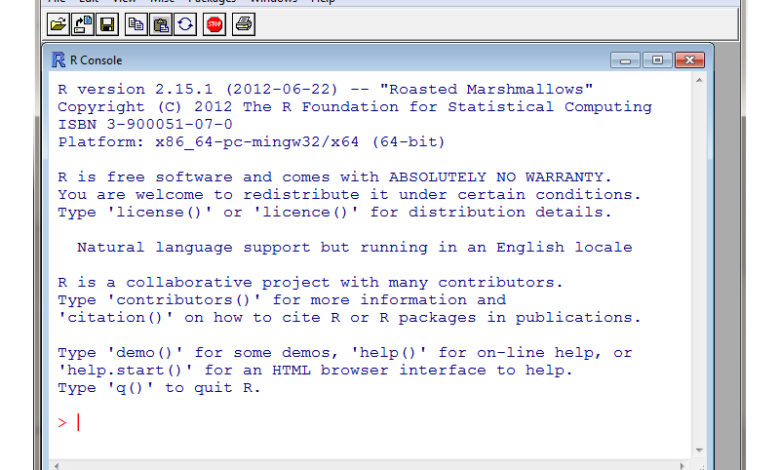780x470 pixels.
Task: Place cursor at the console prompt line
Action: tap(370, 423)
